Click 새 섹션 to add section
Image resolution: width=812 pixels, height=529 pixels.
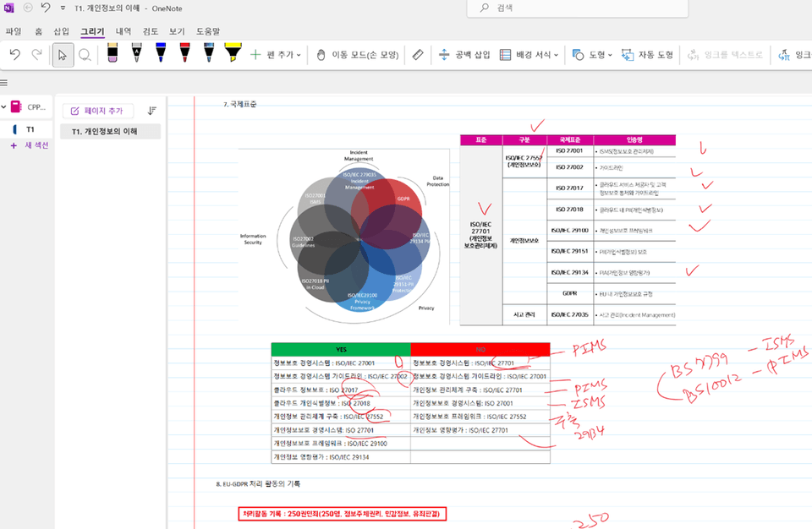pyautogui.click(x=30, y=145)
